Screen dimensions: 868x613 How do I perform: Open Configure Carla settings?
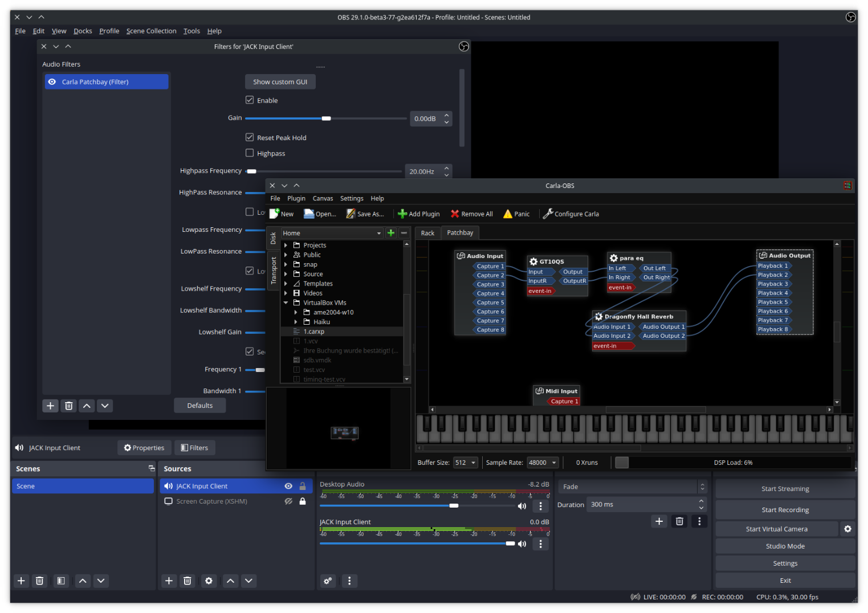(x=571, y=214)
